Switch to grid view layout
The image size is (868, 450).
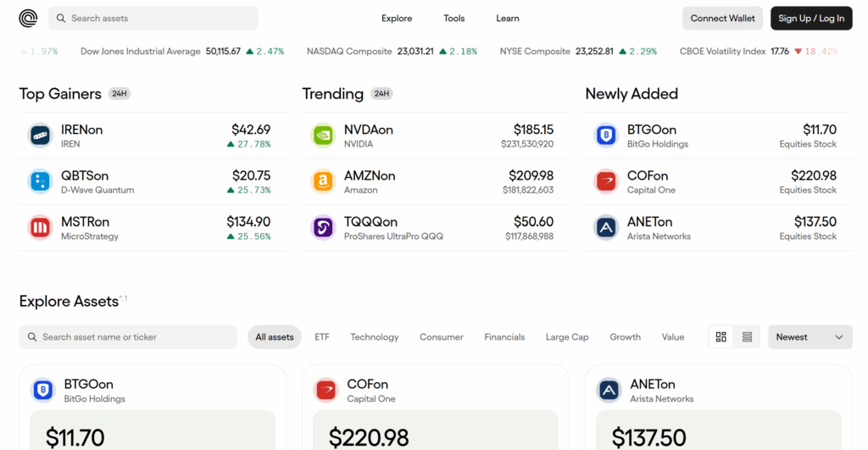pyautogui.click(x=721, y=336)
